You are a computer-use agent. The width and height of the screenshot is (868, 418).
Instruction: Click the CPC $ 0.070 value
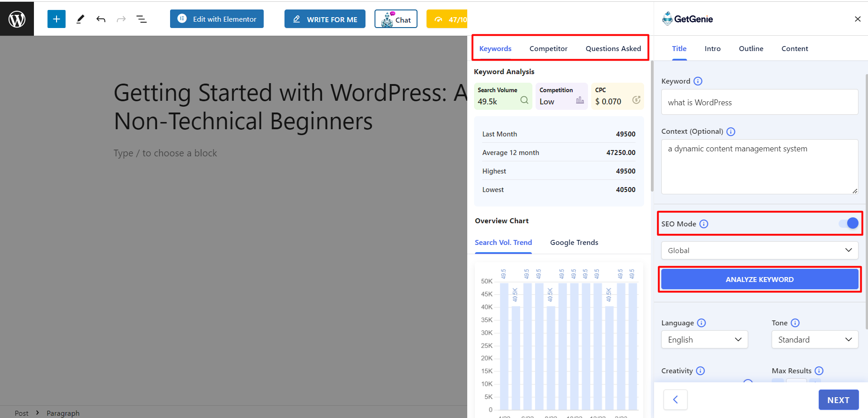608,102
